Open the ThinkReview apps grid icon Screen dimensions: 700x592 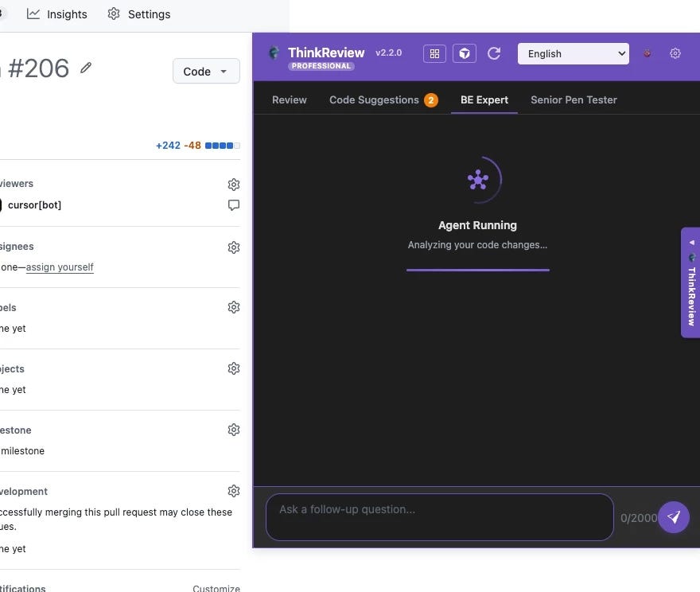(434, 53)
